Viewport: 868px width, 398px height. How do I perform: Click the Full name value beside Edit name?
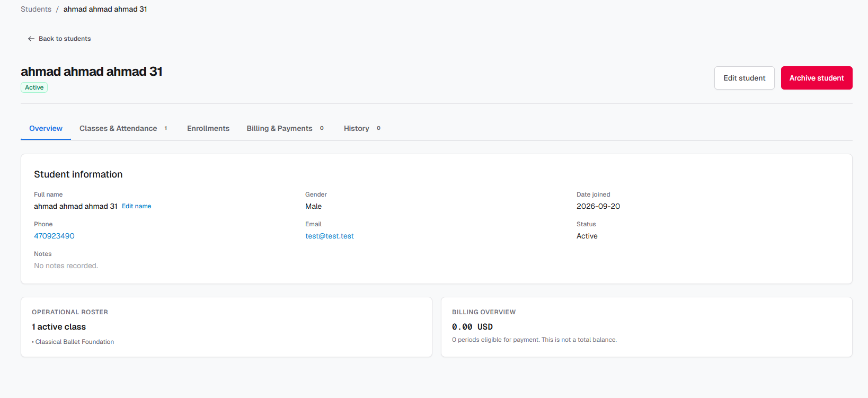[x=76, y=206]
